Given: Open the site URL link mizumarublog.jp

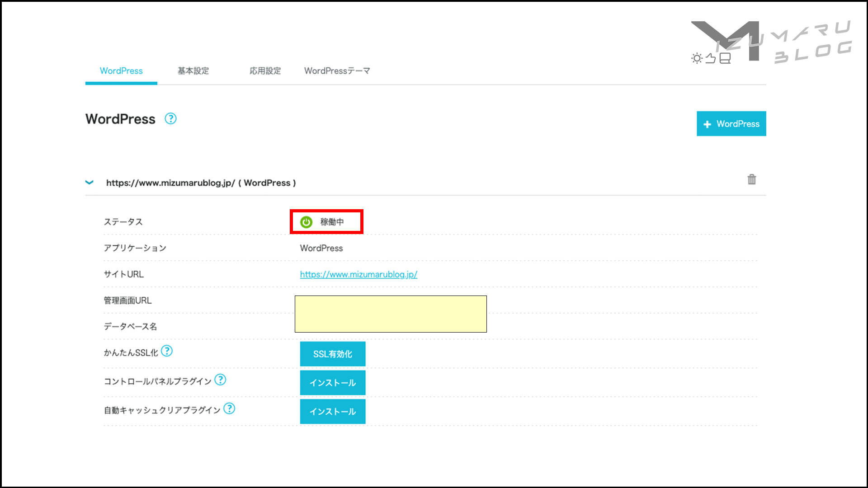Looking at the screenshot, I should coord(359,274).
